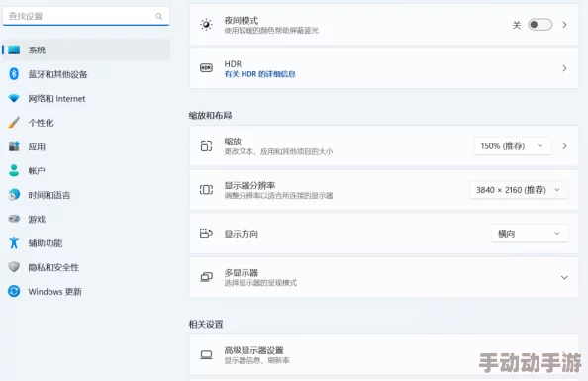Screen dimensions: 588x381
Task: Click the 显示方向 orientation icon
Action: click(206, 234)
